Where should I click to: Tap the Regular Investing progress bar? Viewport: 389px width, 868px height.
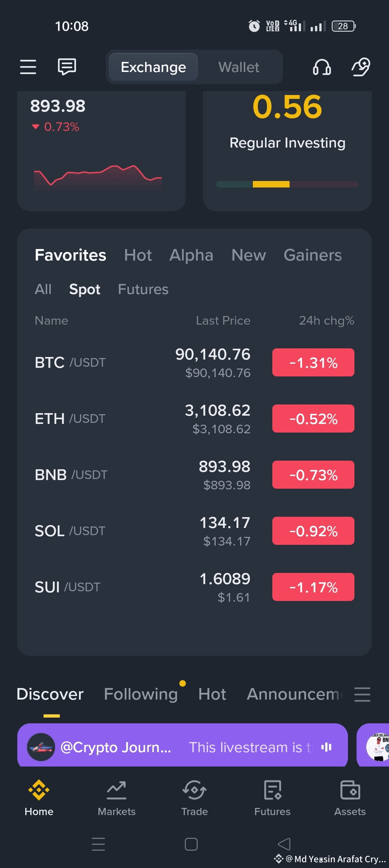click(x=287, y=184)
